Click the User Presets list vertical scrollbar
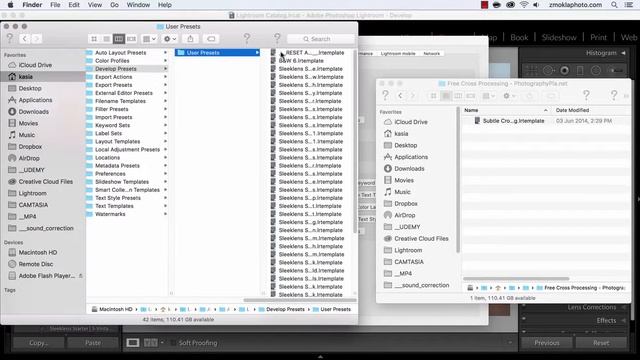Viewport: 640px width, 360px height. (355, 143)
